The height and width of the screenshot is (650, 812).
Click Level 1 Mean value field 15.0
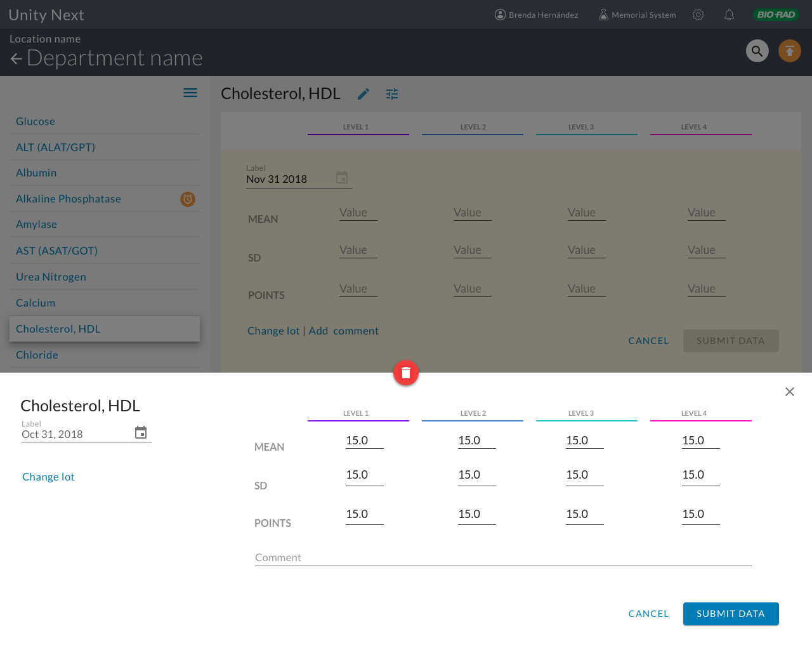(x=363, y=441)
